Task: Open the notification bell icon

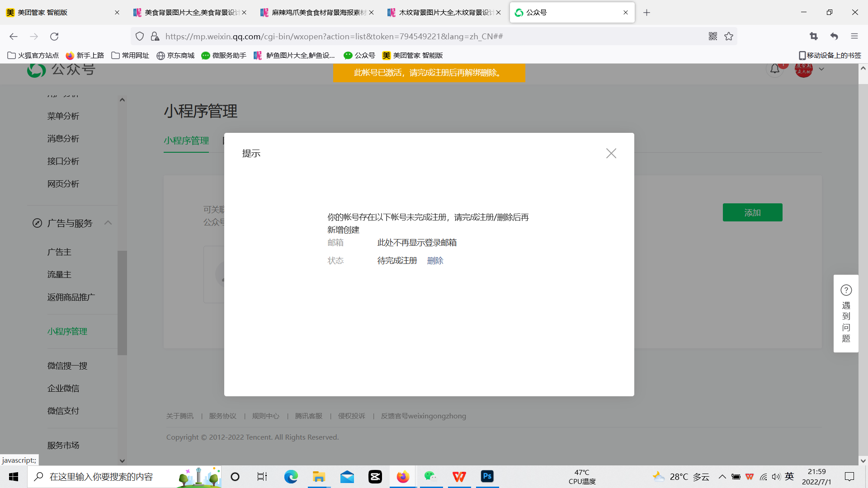Action: point(775,69)
